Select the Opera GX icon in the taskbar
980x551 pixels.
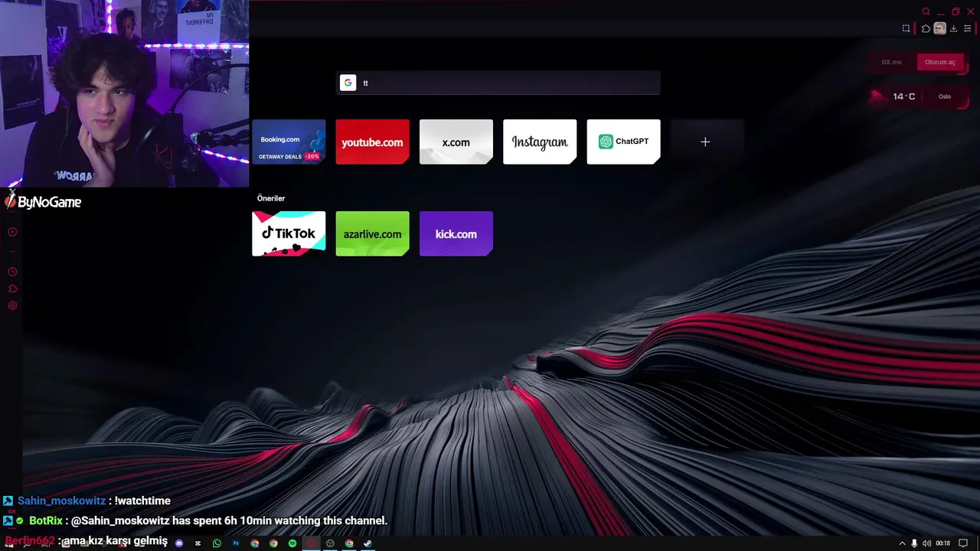[x=312, y=543]
